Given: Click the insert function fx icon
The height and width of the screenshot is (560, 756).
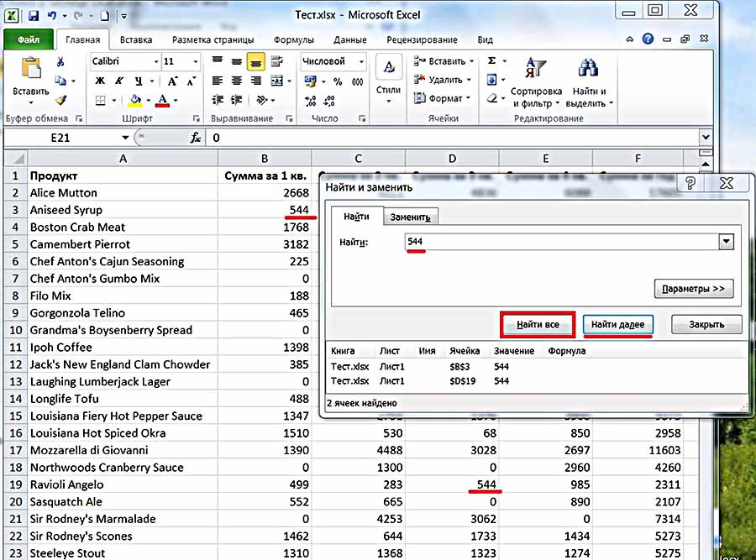Looking at the screenshot, I should click(196, 137).
